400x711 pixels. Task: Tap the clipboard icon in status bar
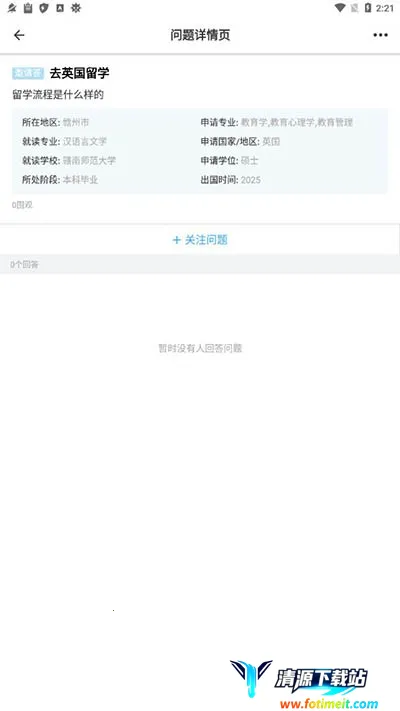pyautogui.click(x=28, y=8)
